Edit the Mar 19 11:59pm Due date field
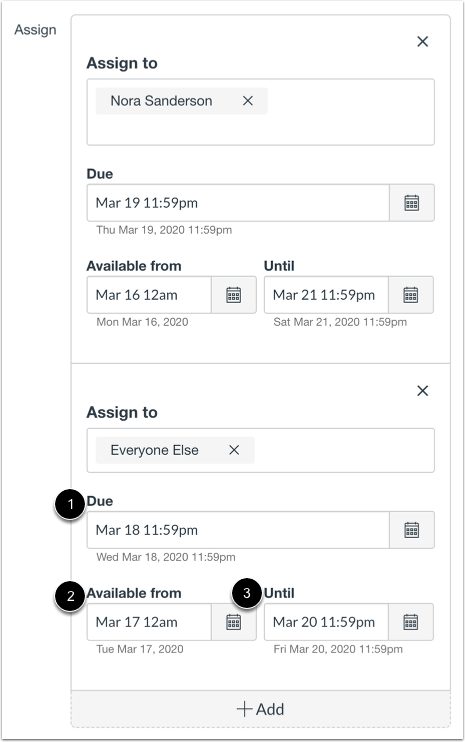Viewport: 465px width, 742px height. (238, 203)
